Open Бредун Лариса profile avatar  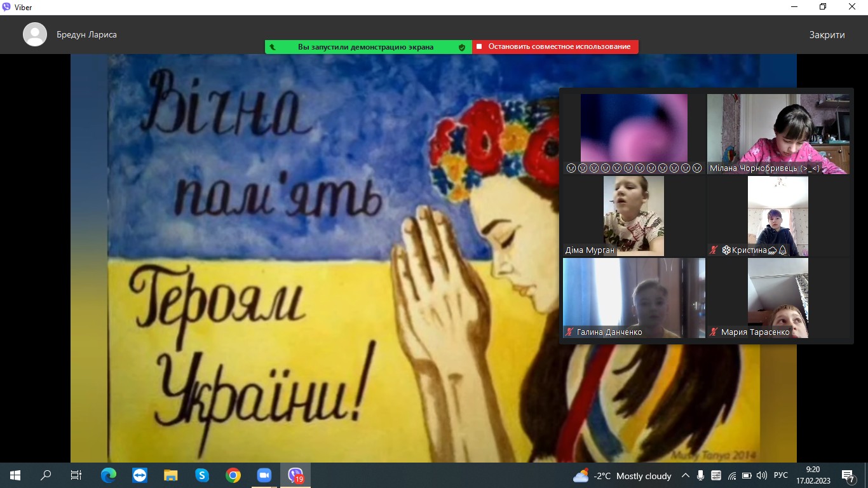pyautogui.click(x=35, y=34)
